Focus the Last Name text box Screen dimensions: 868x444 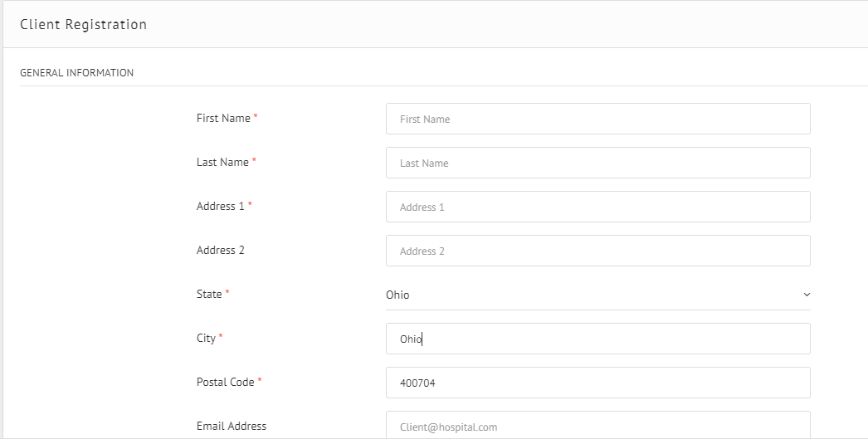pos(597,163)
